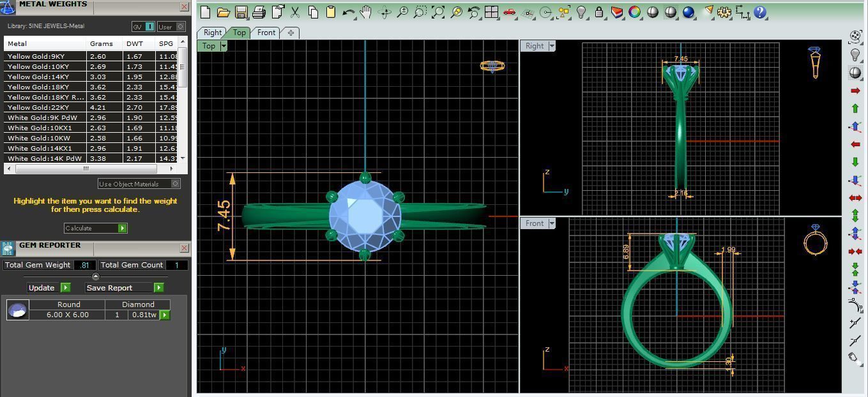Click the green arrow beside 0.81tw
Screen dimensions: 868x397
pyautogui.click(x=165, y=315)
